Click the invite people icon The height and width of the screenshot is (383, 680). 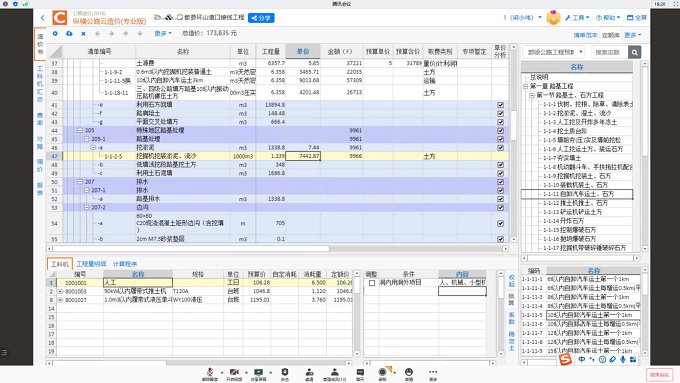click(309, 372)
